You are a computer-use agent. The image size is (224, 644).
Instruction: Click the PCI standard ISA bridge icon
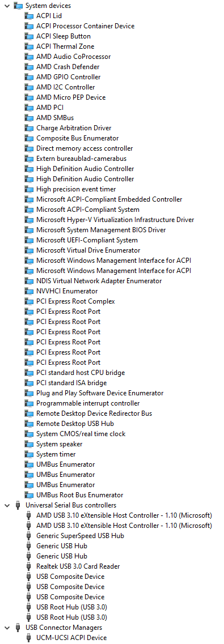pos(29,383)
